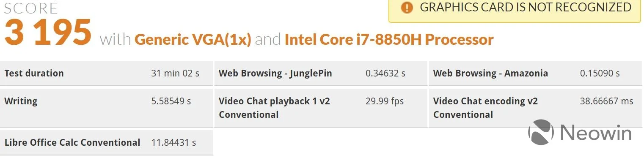The width and height of the screenshot is (644, 158).
Task: Select the Video Chat playback 1 v2 row
Action: point(321,107)
